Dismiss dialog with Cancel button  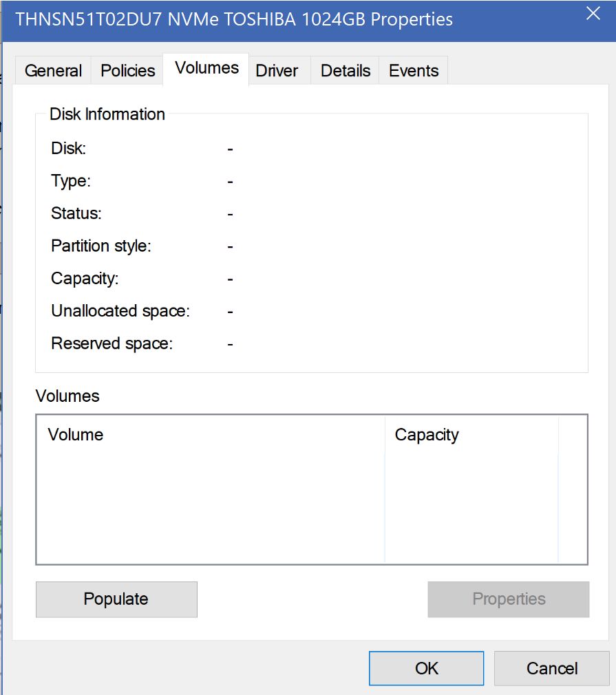click(x=552, y=668)
